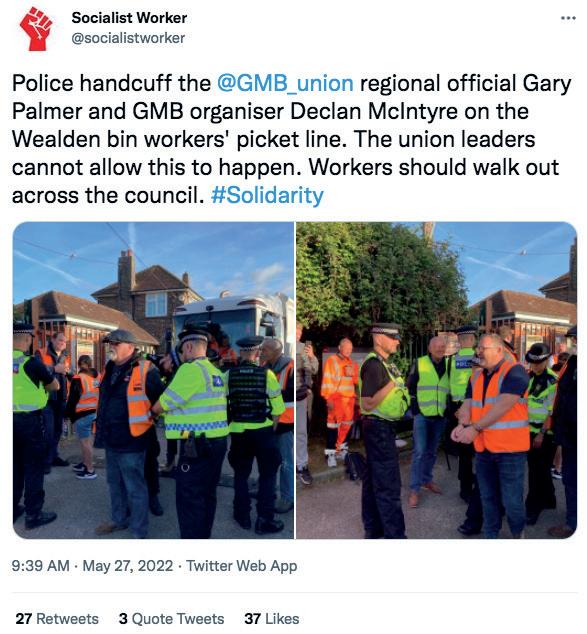
Task: Click the refuse lorry in left photo
Action: coord(232,319)
